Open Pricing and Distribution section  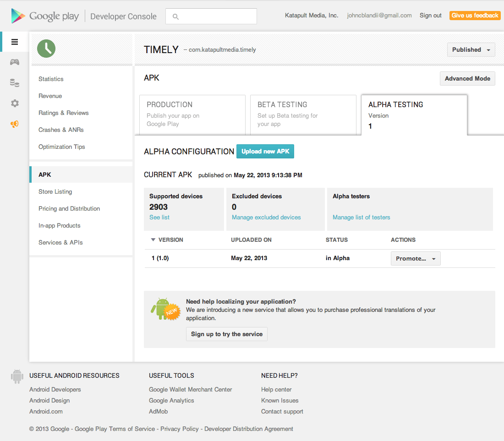[69, 209]
